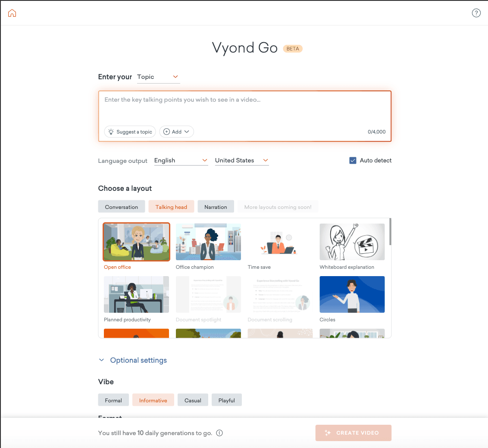The width and height of the screenshot is (488, 448).
Task: Choose the Casual vibe
Action: [x=193, y=400]
